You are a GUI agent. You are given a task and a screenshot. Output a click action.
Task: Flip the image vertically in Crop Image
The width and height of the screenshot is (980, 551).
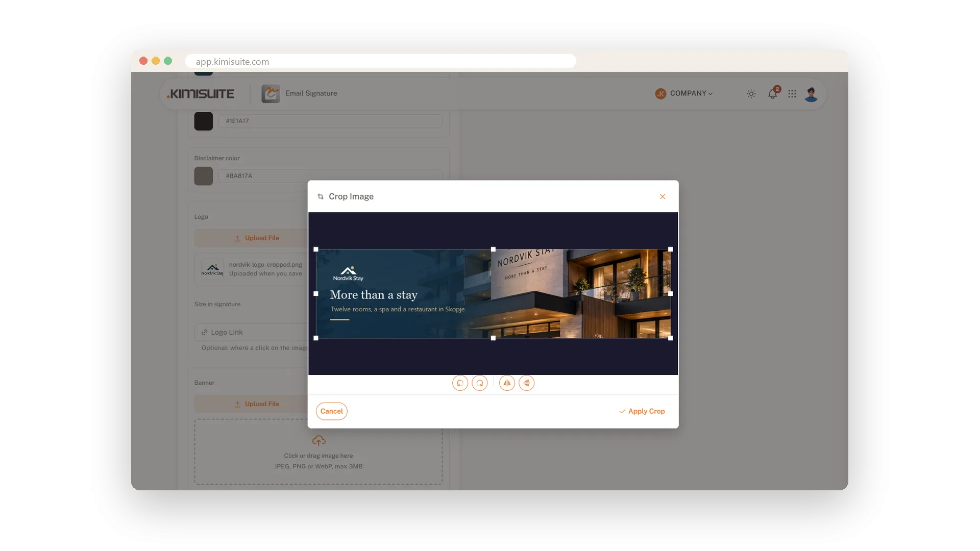[x=527, y=383]
